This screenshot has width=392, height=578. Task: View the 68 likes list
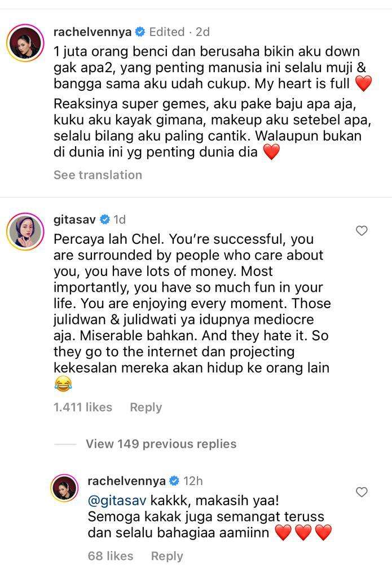111,556
